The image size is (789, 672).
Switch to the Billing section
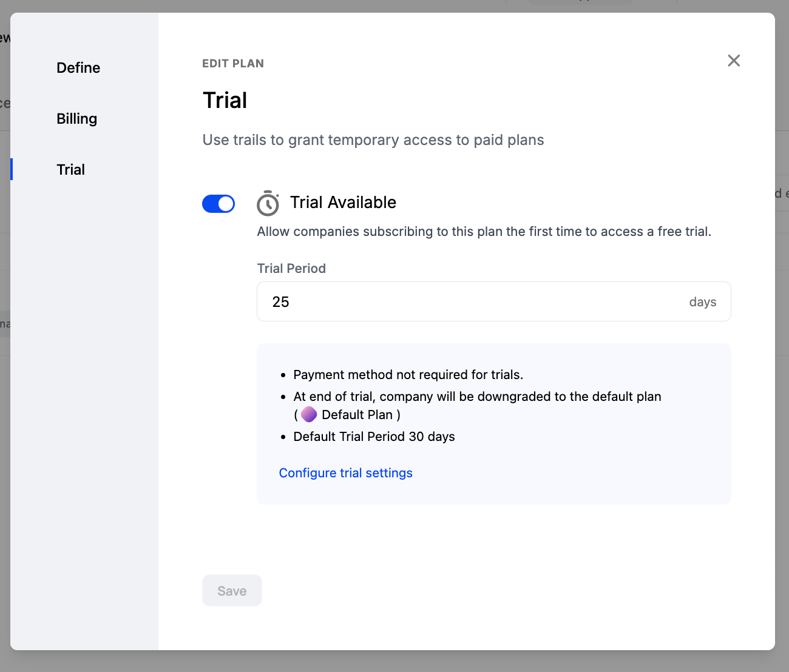[x=77, y=119]
